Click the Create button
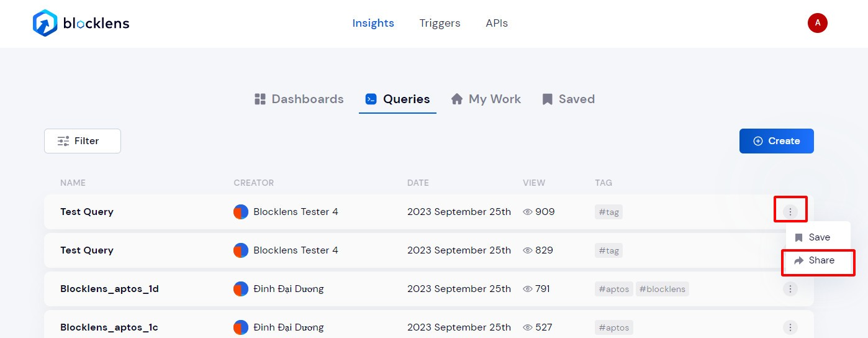The height and width of the screenshot is (338, 868). point(776,141)
